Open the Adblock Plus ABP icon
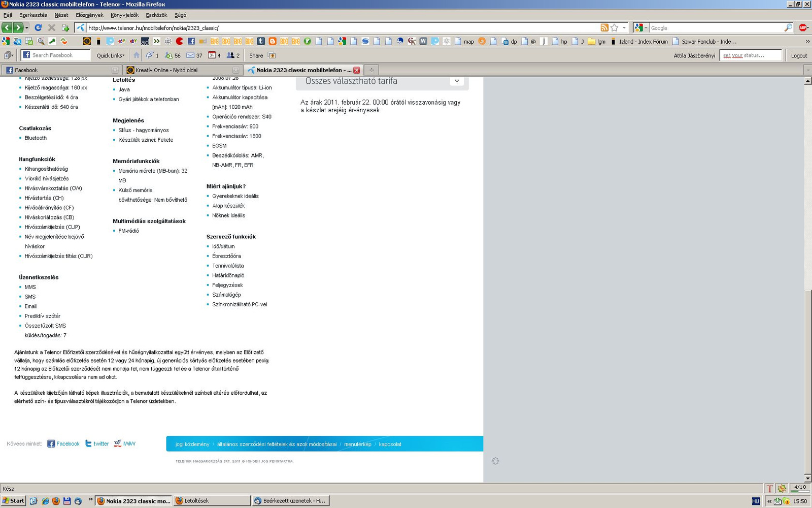Viewport: 812px width, 508px height. tap(803, 28)
